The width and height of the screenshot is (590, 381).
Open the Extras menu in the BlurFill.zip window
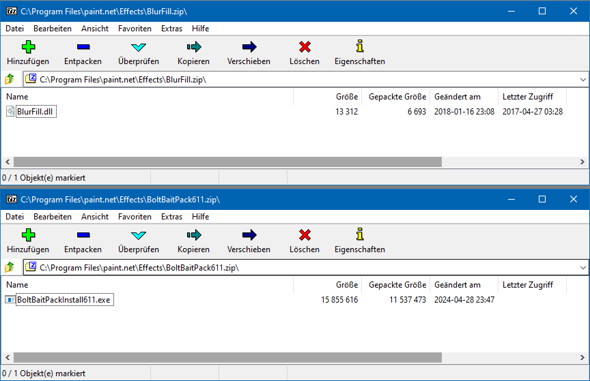(x=172, y=29)
